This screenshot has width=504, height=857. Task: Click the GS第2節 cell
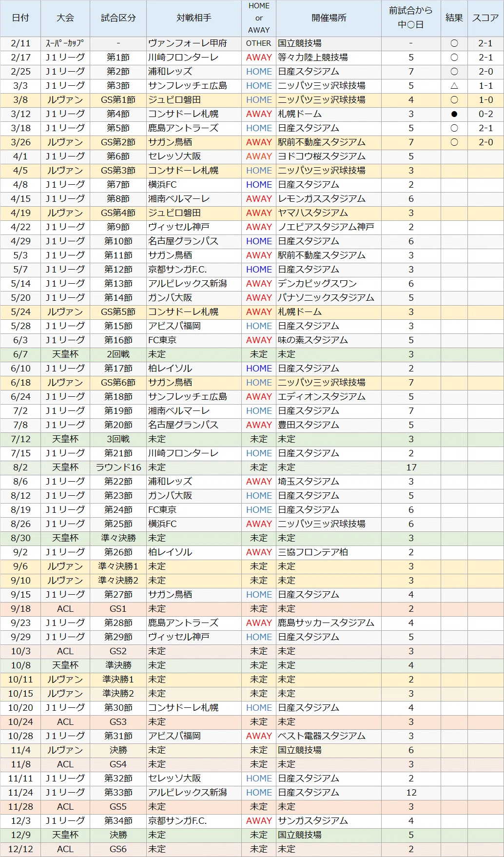[x=118, y=142]
